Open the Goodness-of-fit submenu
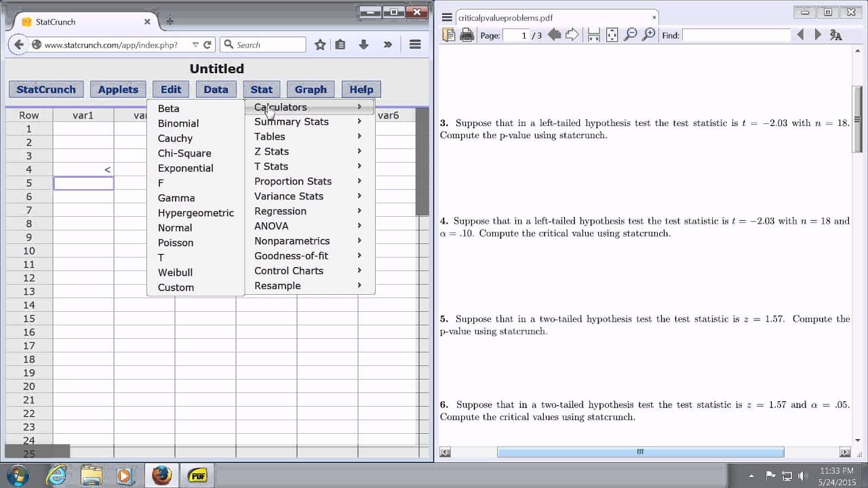Screen dimensions: 868x488 tap(309, 256)
